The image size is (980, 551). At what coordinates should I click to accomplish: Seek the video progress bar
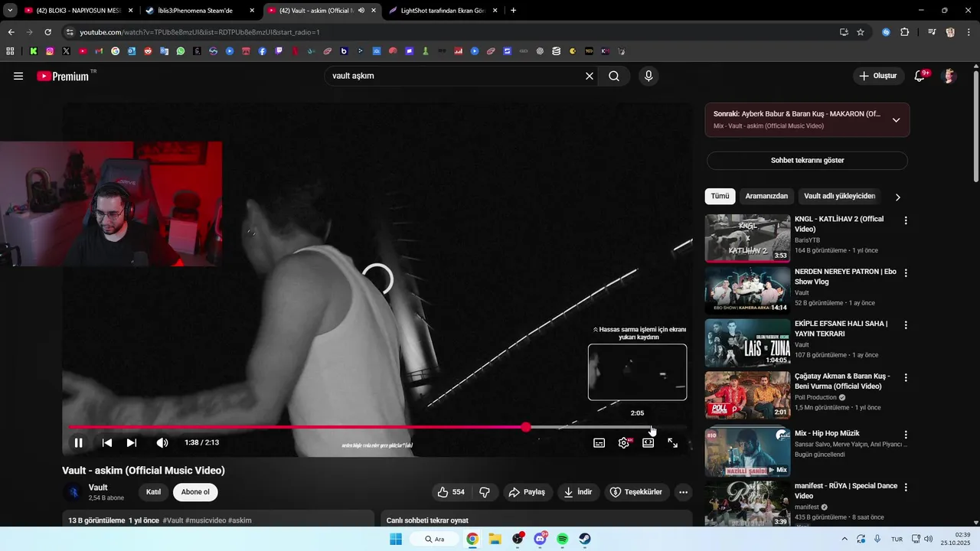(x=377, y=427)
